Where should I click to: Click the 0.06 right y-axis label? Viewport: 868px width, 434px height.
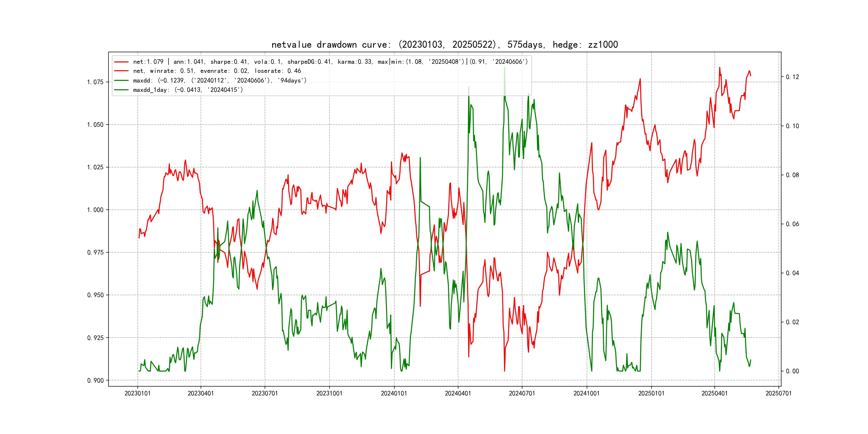[792, 224]
